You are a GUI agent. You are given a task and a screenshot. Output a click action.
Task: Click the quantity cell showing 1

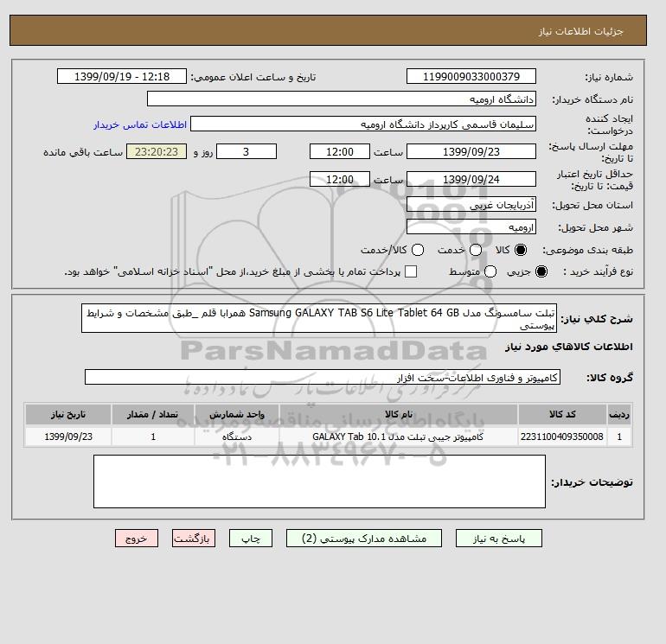(x=153, y=437)
